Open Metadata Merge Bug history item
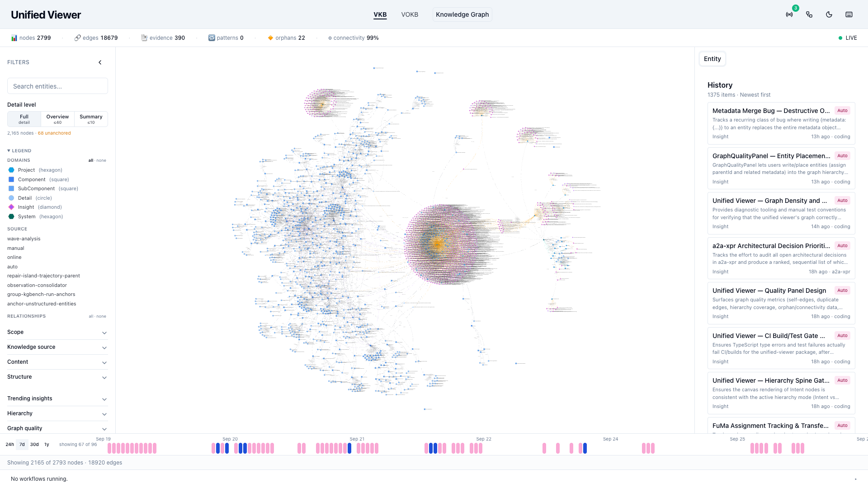This screenshot has height=488, width=868. (781, 123)
